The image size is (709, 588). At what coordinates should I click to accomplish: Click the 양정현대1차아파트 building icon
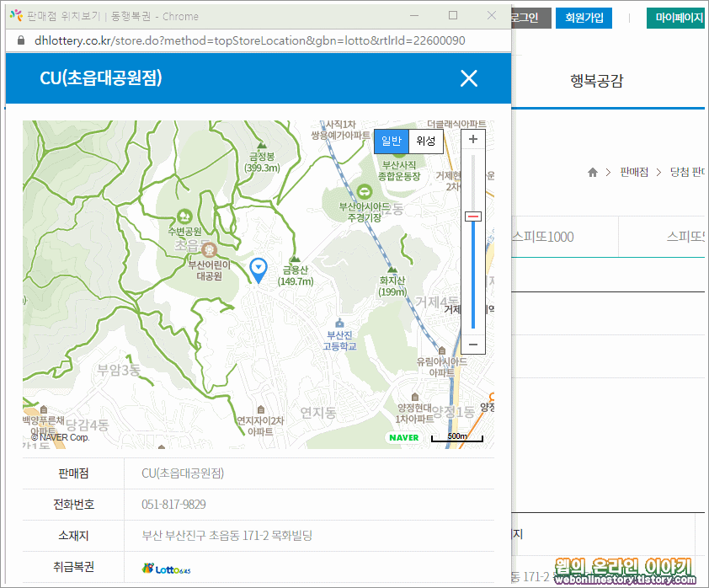pos(414,397)
